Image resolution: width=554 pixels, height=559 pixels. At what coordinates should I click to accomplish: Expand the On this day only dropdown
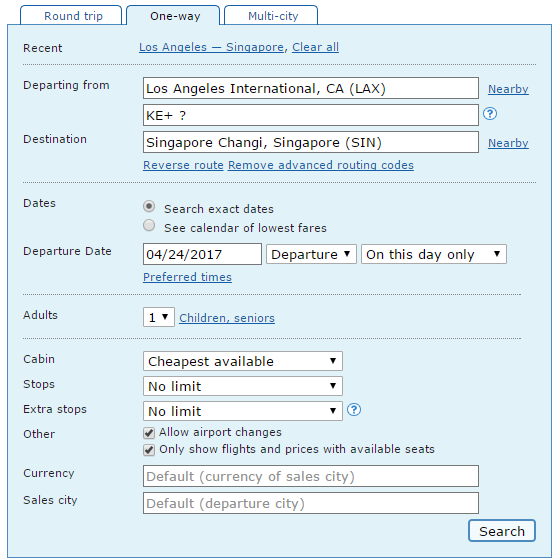coord(434,254)
